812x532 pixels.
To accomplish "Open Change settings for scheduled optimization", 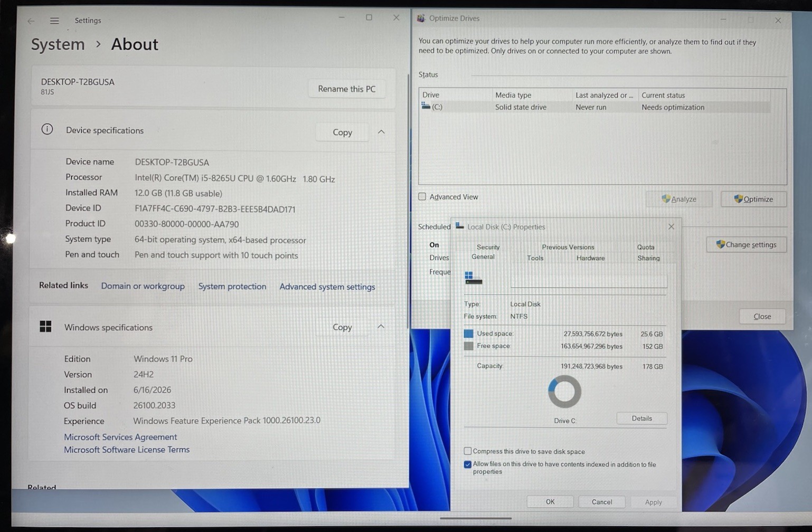I will point(747,244).
